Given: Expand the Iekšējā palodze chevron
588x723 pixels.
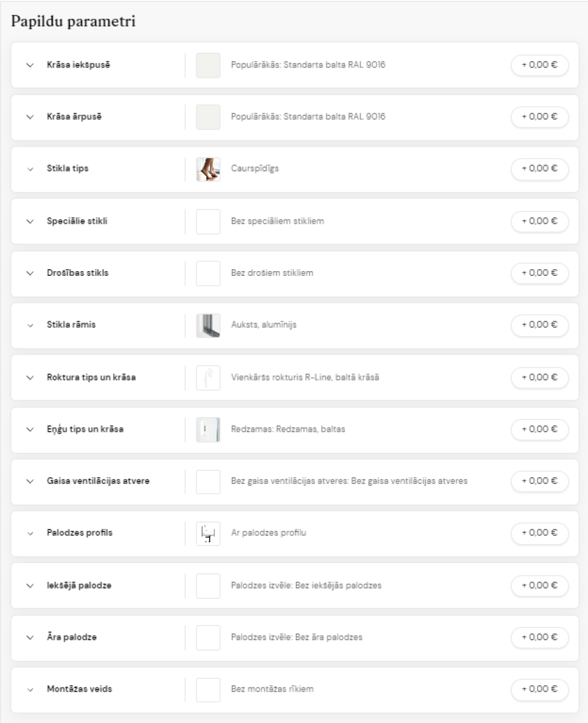Looking at the screenshot, I should [30, 586].
